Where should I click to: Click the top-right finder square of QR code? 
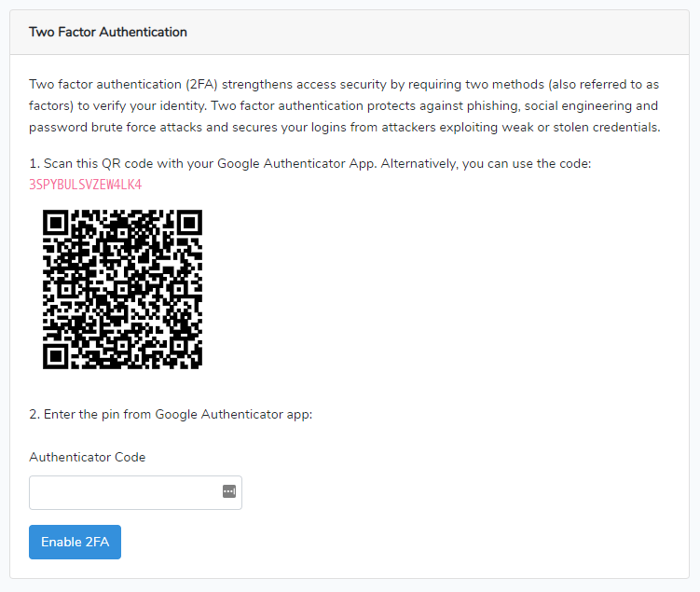189,222
